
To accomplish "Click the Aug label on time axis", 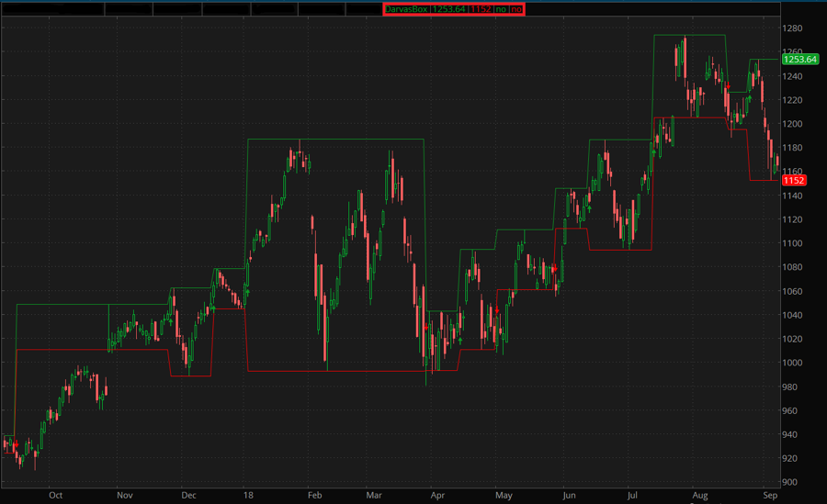I will [x=701, y=495].
